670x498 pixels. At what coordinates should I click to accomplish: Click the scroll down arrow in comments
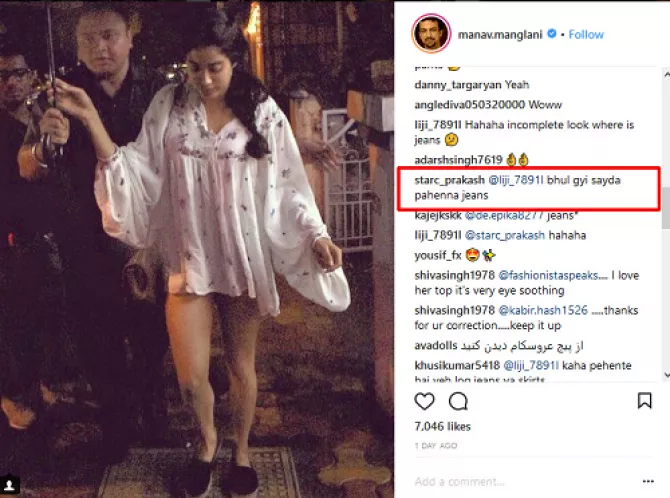667,374
